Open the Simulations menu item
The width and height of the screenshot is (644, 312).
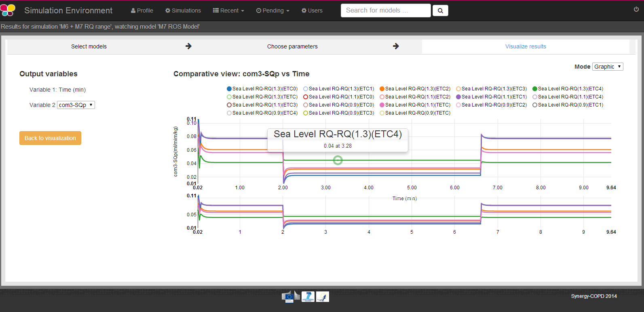(x=183, y=10)
